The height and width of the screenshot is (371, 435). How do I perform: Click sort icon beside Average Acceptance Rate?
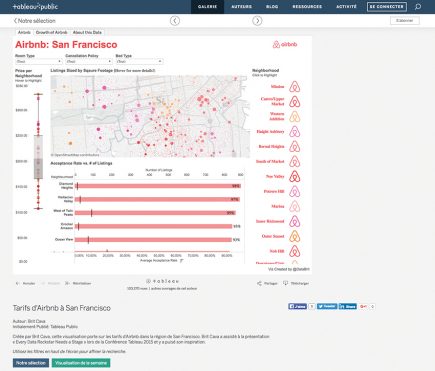click(182, 261)
